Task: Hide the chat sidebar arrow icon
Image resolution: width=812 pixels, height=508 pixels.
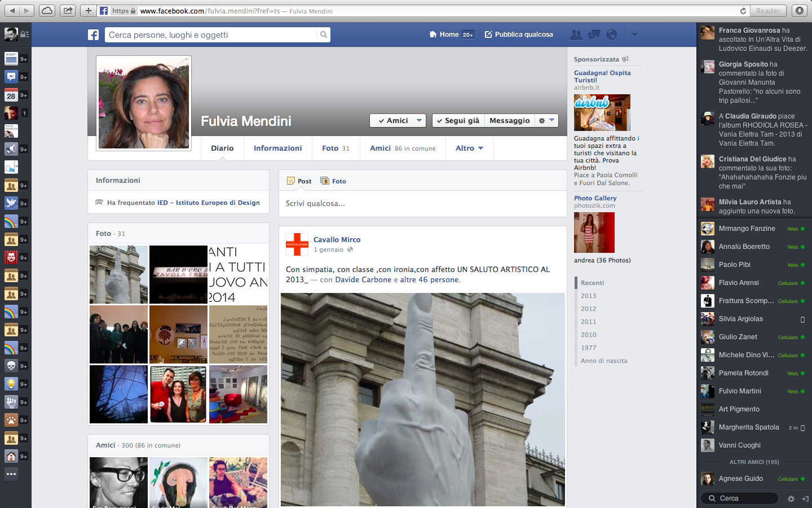Action: 805,499
